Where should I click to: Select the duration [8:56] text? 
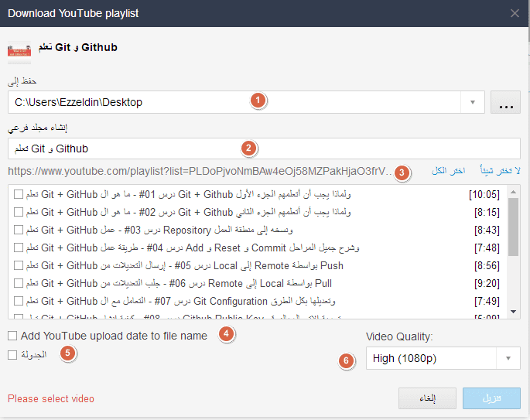point(487,265)
